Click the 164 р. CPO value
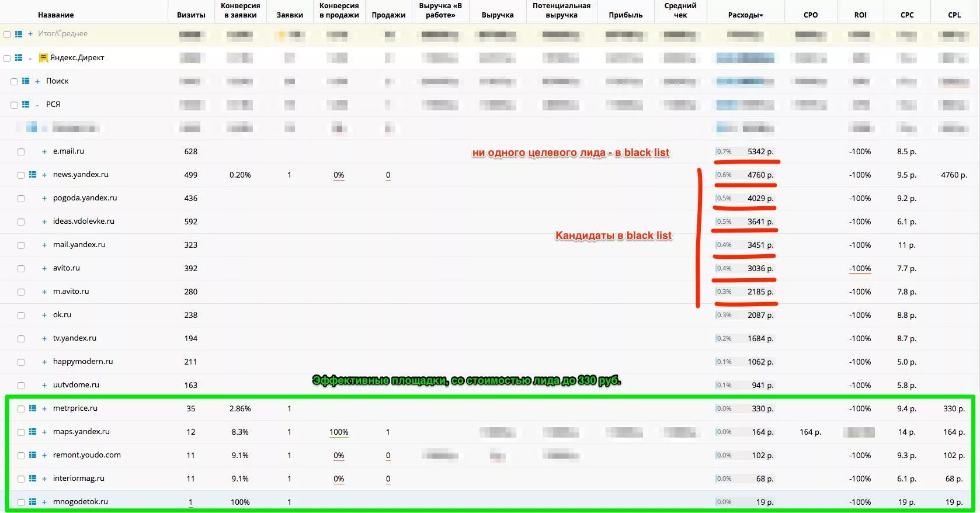The height and width of the screenshot is (513, 980). pyautogui.click(x=811, y=432)
